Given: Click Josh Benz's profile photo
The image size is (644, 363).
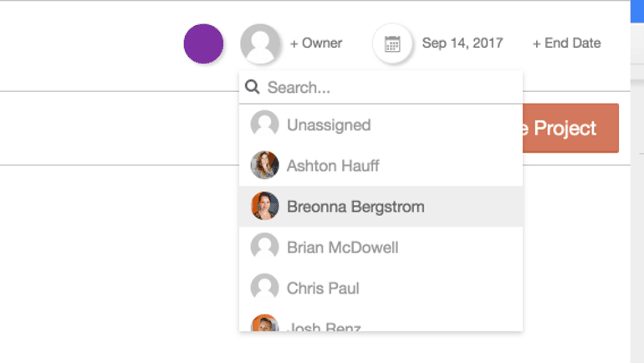Looking at the screenshot, I should coord(264,324).
